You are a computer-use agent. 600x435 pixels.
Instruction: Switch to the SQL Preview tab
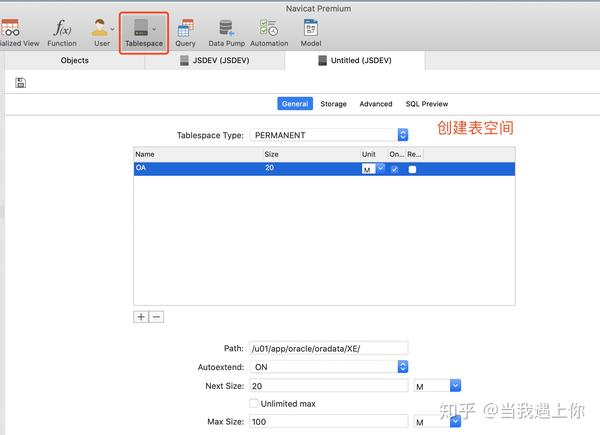427,104
